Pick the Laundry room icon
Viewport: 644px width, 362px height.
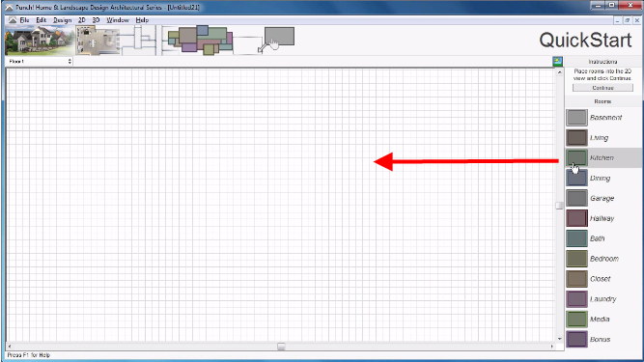pos(576,299)
